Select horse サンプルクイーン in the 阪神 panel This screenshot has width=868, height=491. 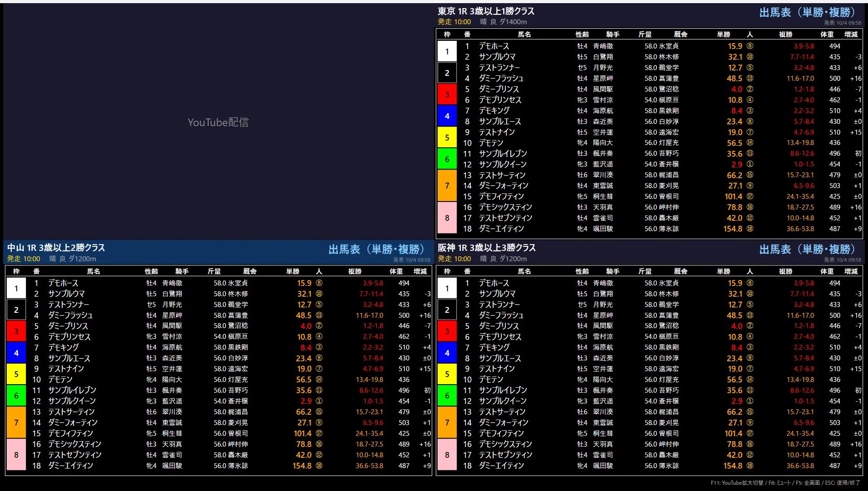click(503, 401)
